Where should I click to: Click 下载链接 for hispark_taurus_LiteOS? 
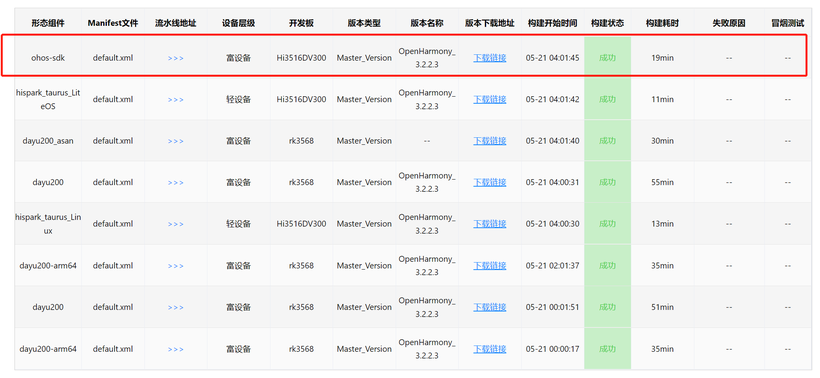click(x=489, y=99)
